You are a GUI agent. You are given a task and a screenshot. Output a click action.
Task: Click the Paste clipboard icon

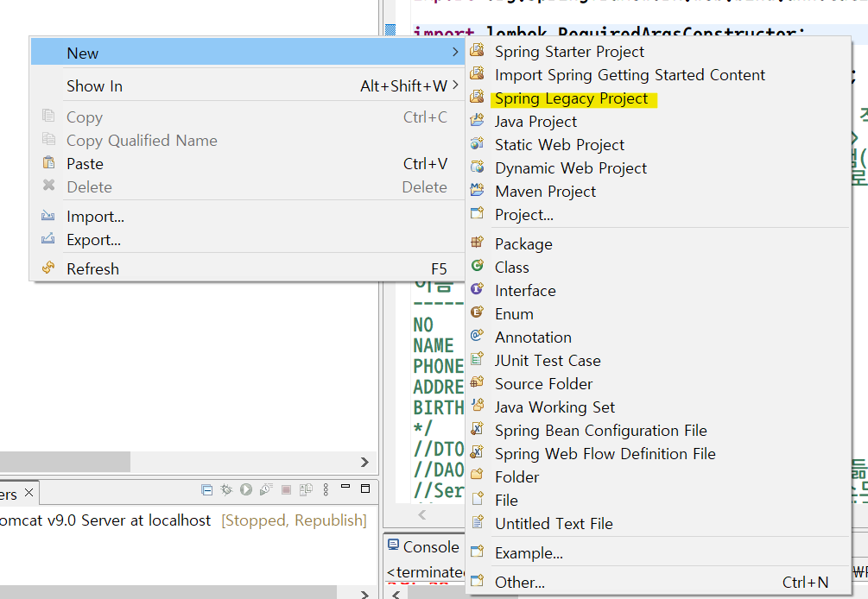(x=48, y=162)
